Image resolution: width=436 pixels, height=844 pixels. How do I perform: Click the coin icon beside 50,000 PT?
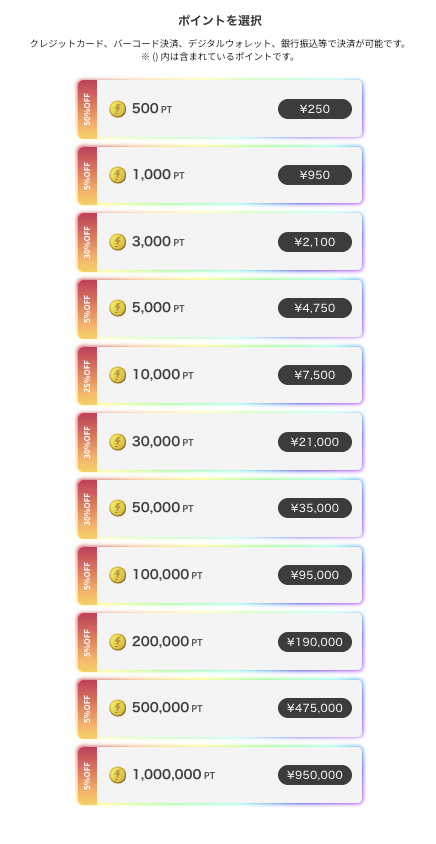click(x=117, y=508)
